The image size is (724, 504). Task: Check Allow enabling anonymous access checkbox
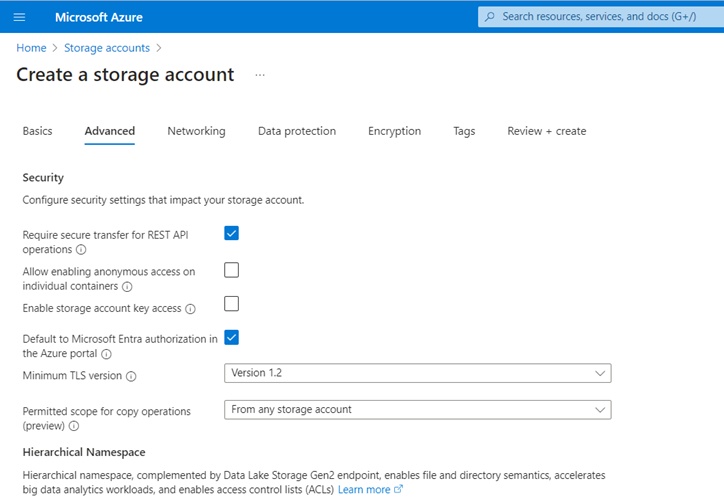(231, 270)
